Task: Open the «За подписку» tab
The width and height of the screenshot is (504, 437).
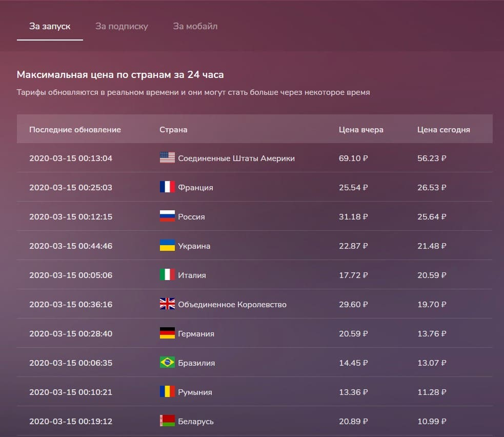Action: 122,26
